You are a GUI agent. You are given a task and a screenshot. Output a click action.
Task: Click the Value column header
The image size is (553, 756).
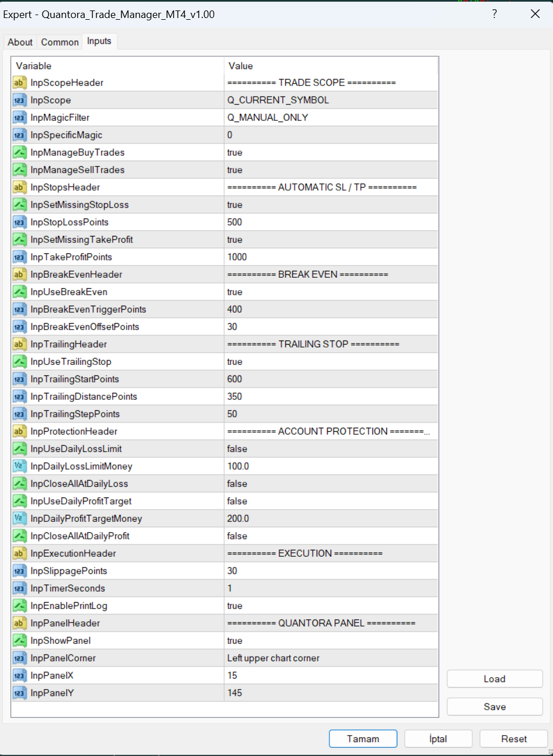(331, 66)
